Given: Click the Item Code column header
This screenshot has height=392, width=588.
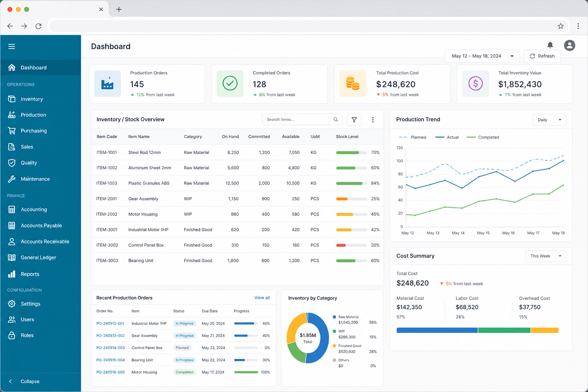Looking at the screenshot, I should (x=107, y=137).
